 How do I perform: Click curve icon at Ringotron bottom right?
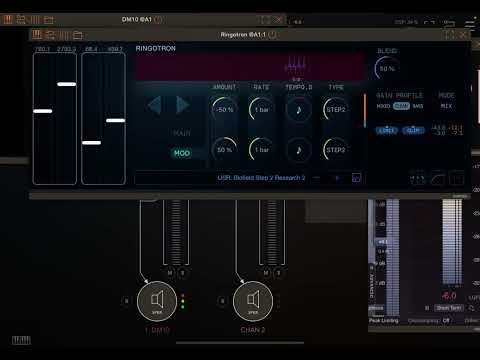click(437, 179)
